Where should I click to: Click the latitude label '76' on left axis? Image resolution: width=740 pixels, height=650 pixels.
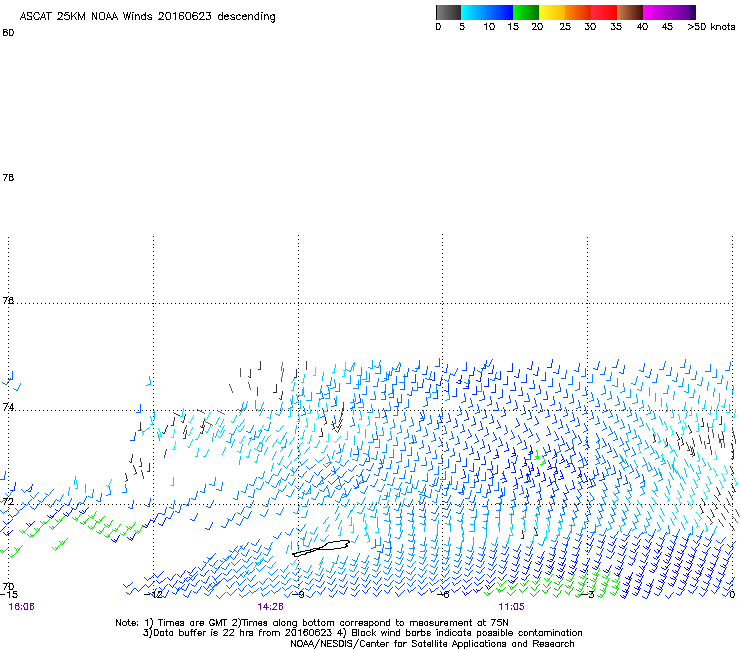[x=8, y=301]
